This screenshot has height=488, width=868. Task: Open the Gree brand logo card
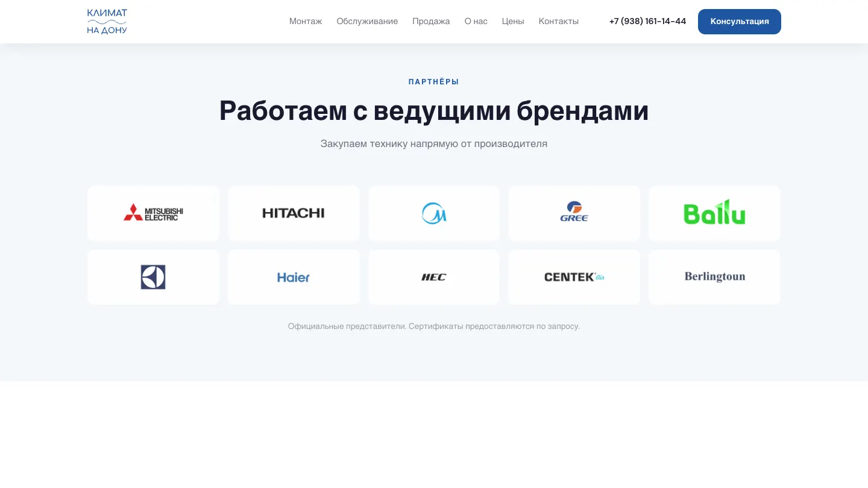point(574,213)
